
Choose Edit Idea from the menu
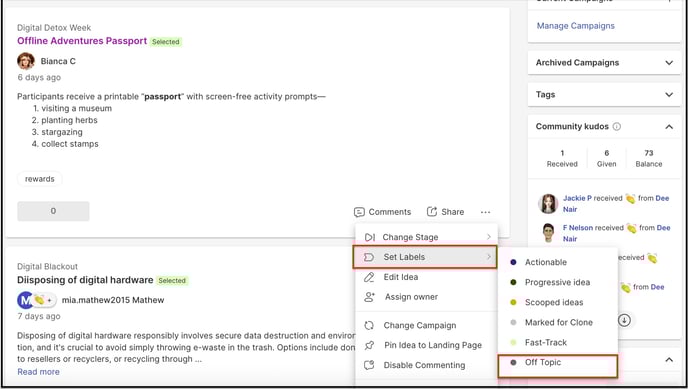[426, 277]
